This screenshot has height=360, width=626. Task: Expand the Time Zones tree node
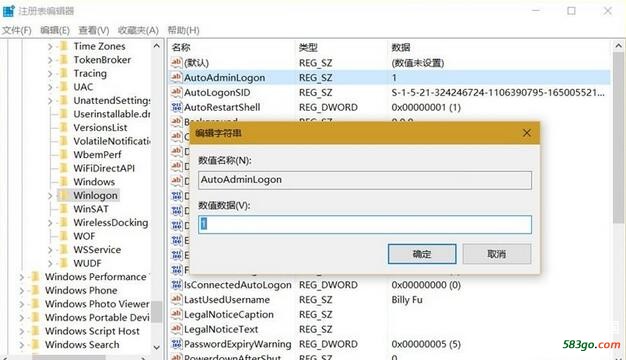point(50,47)
